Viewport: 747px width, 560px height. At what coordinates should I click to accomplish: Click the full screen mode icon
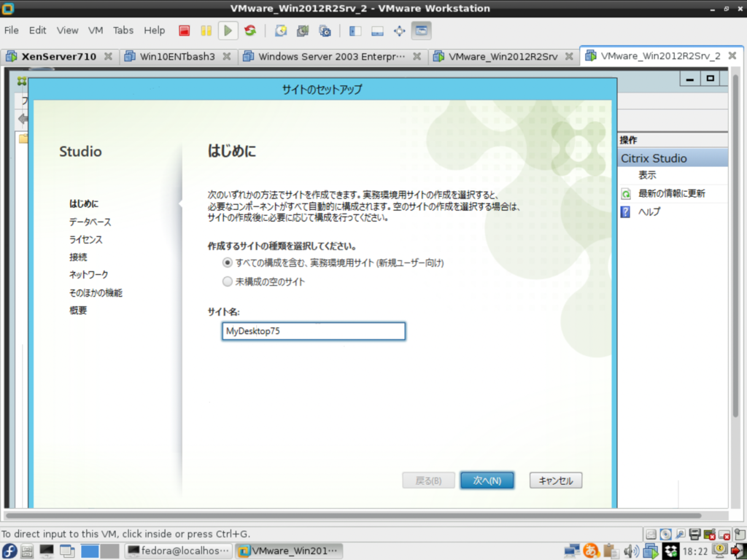pyautogui.click(x=399, y=31)
